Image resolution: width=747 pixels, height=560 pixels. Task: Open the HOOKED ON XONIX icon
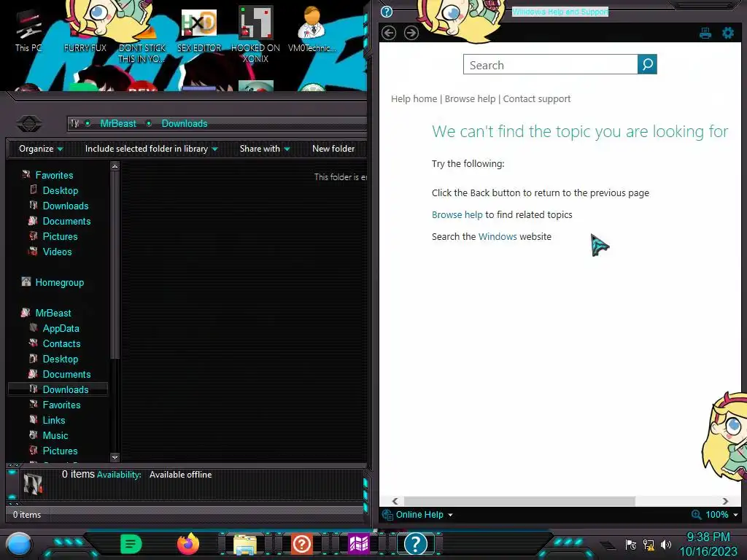click(255, 35)
